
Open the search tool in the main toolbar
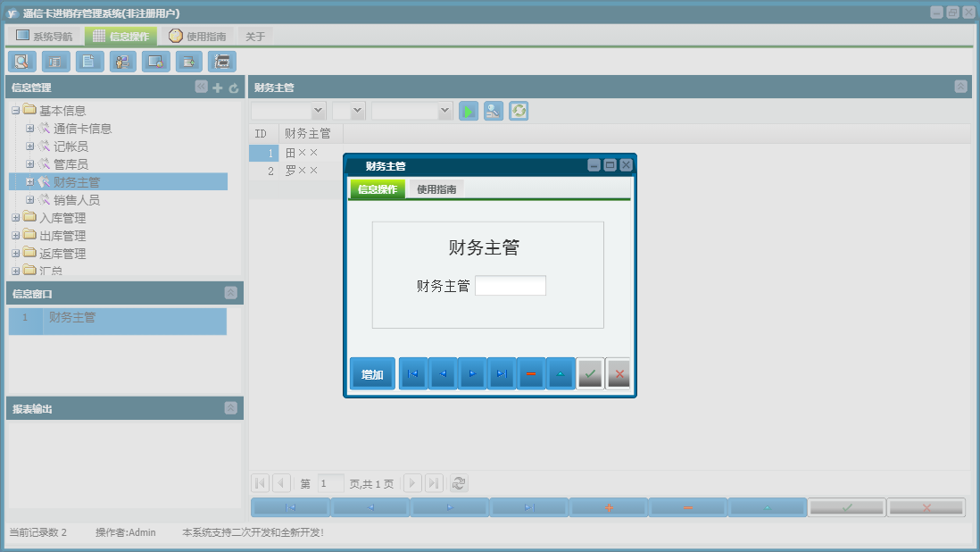pos(21,61)
